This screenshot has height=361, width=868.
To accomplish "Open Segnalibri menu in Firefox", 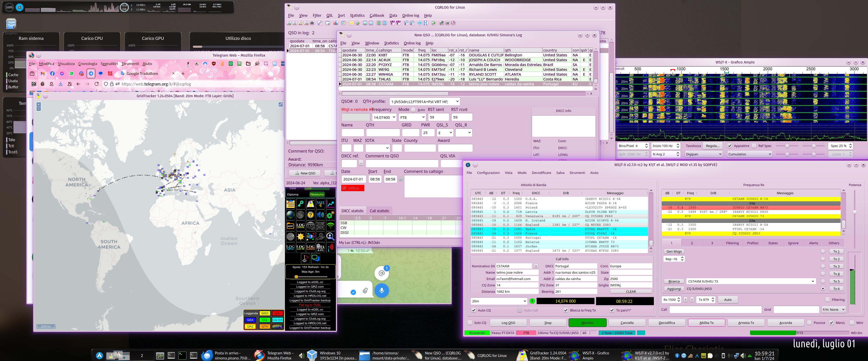I will pyautogui.click(x=109, y=64).
